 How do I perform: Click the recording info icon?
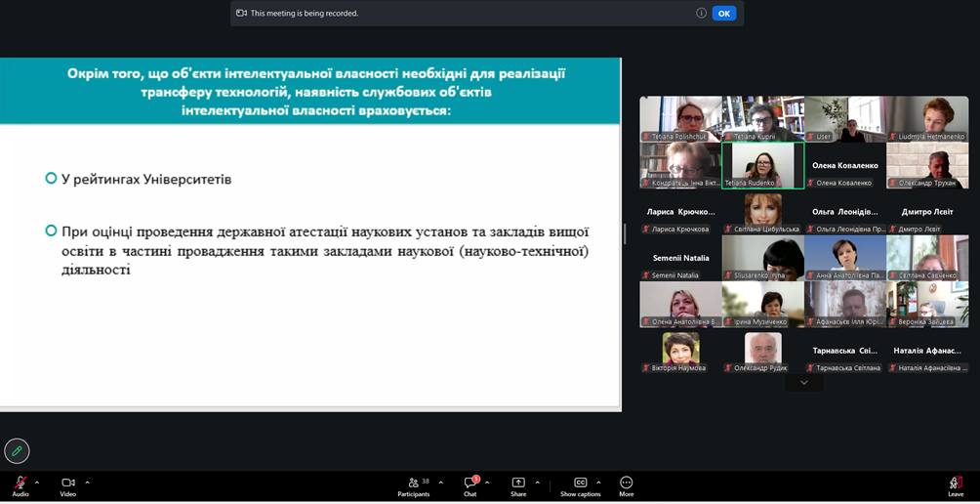701,13
